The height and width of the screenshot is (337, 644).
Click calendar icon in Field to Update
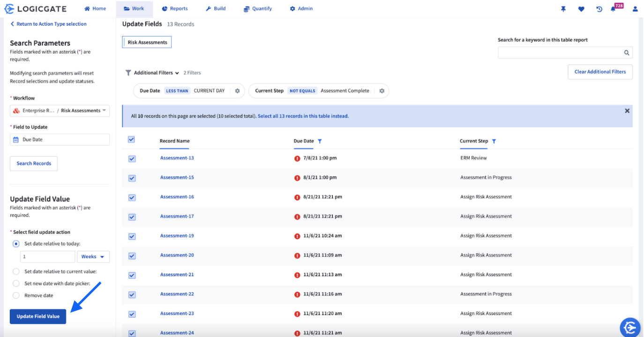click(16, 139)
